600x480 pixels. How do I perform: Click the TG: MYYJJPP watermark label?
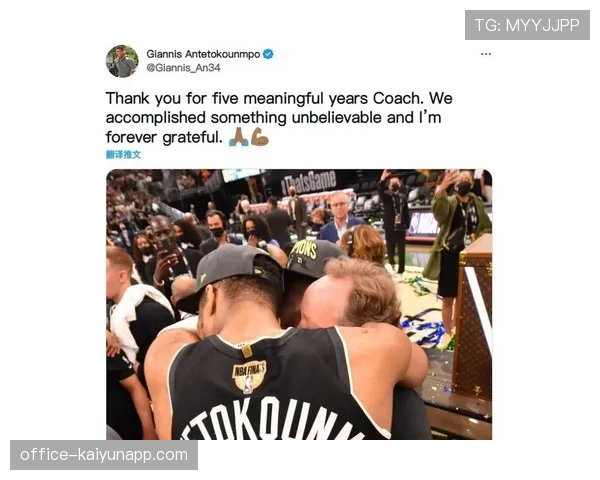[527, 25]
